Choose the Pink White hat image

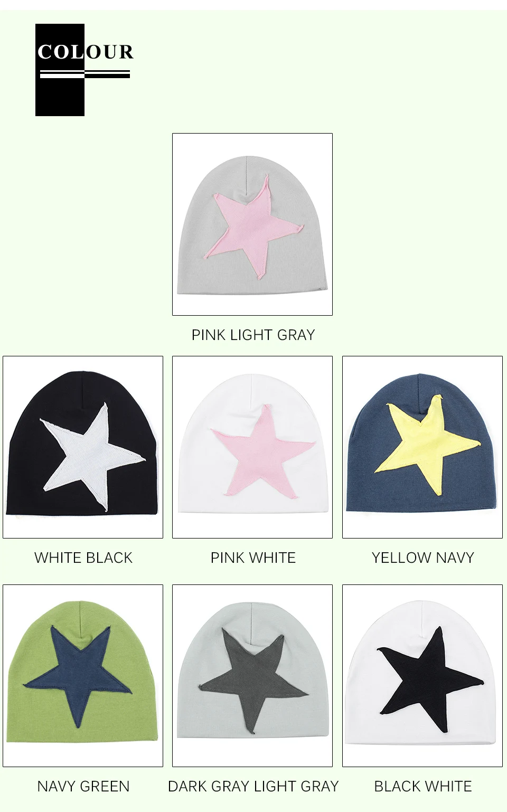pyautogui.click(x=252, y=447)
